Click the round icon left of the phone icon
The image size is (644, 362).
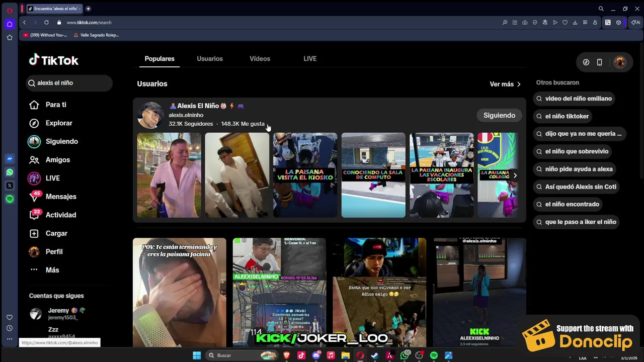[x=586, y=62]
